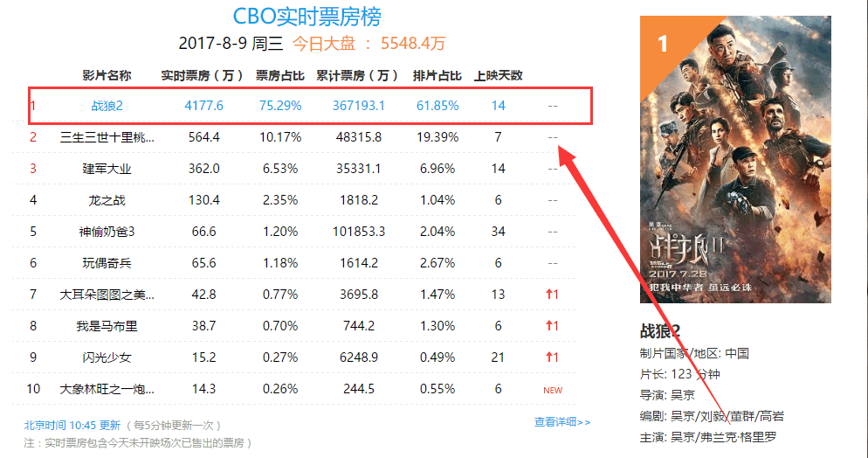Click the box office share 75.29%
Image resolution: width=868 pixels, height=458 pixels.
coord(280,106)
